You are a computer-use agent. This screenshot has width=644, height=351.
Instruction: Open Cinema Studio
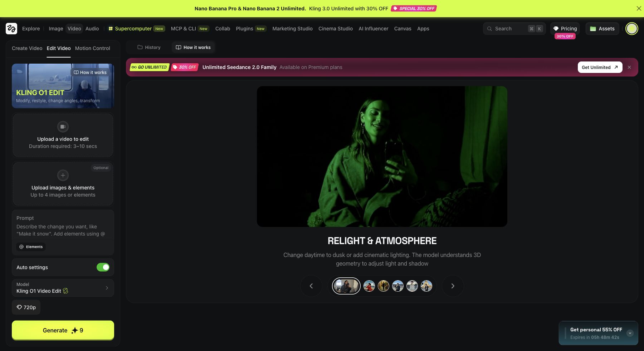336,29
